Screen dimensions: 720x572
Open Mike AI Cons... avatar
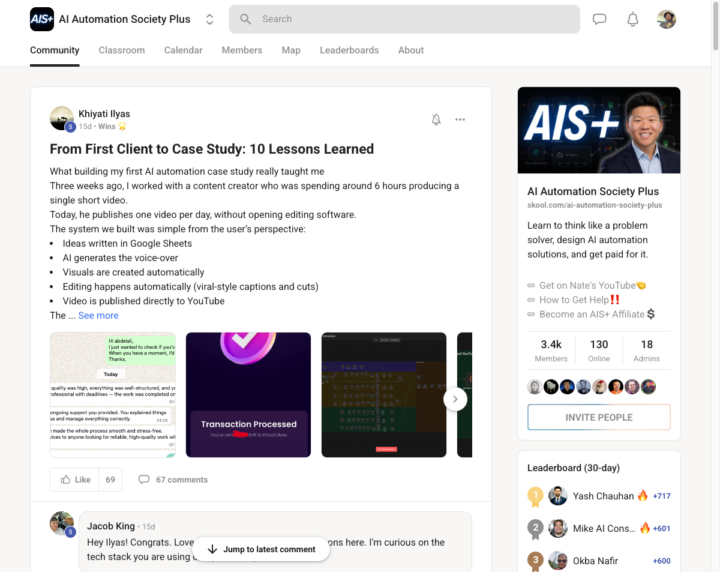coord(558,528)
